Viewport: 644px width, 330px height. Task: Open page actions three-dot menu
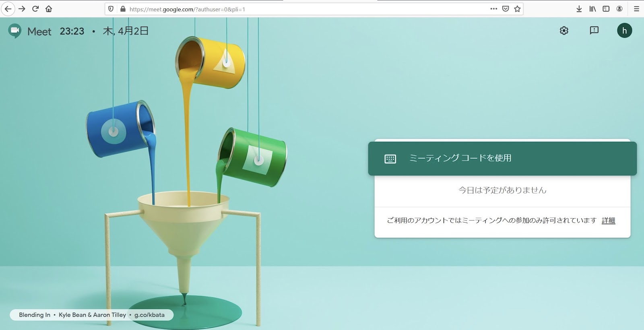click(493, 9)
